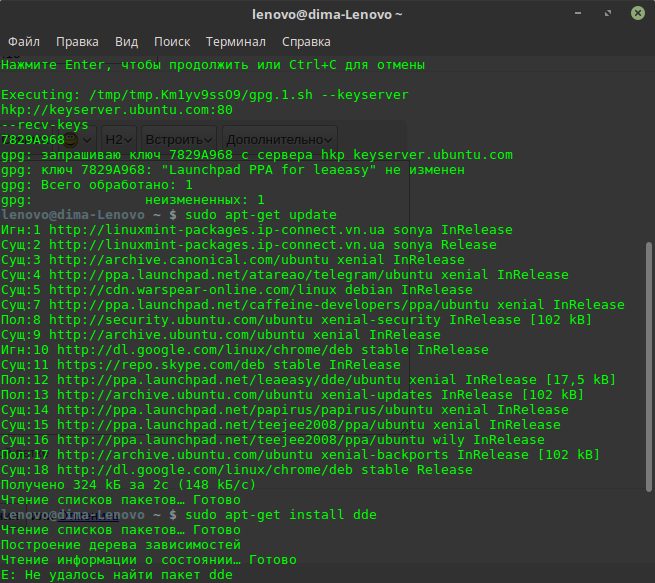This screenshot has width=655, height=583.
Task: Maximize the terminal window
Action: (609, 14)
